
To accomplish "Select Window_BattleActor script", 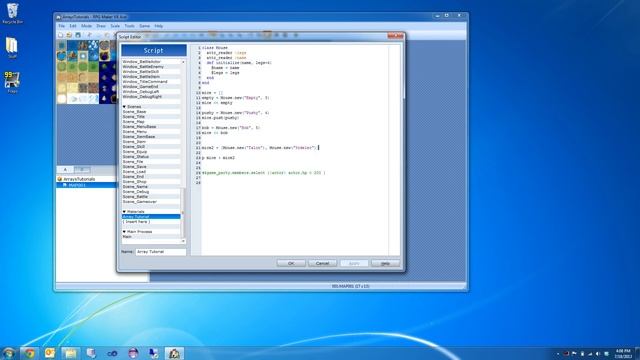I will (x=151, y=62).
